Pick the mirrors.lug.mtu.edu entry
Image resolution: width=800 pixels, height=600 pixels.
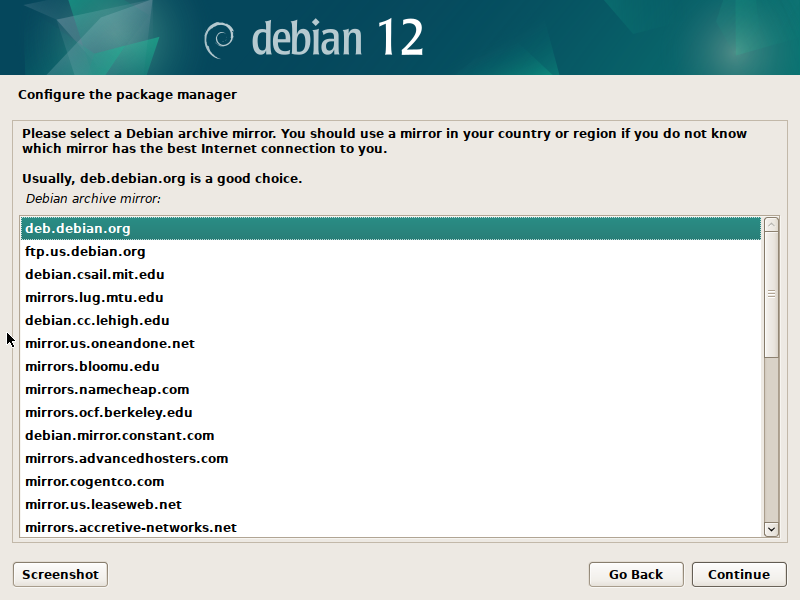tap(391, 297)
